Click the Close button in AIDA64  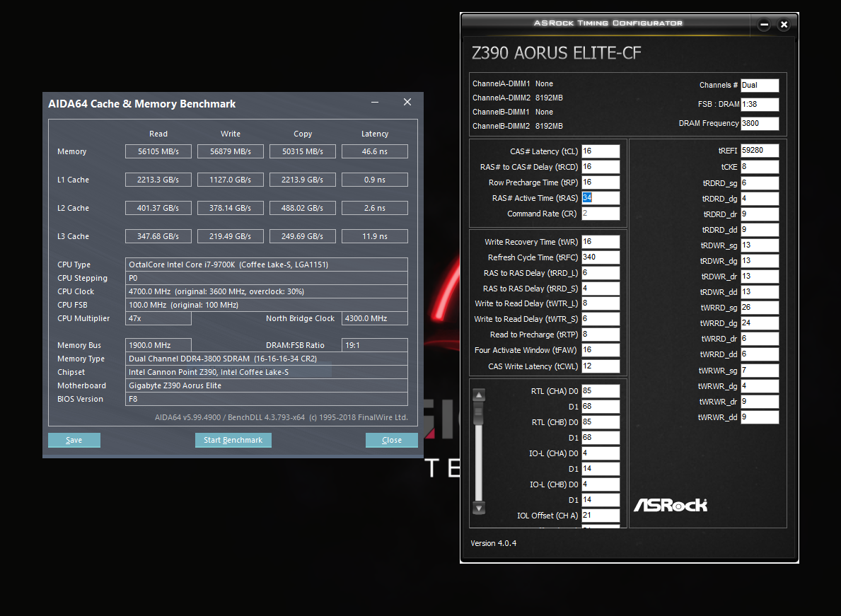(x=392, y=440)
